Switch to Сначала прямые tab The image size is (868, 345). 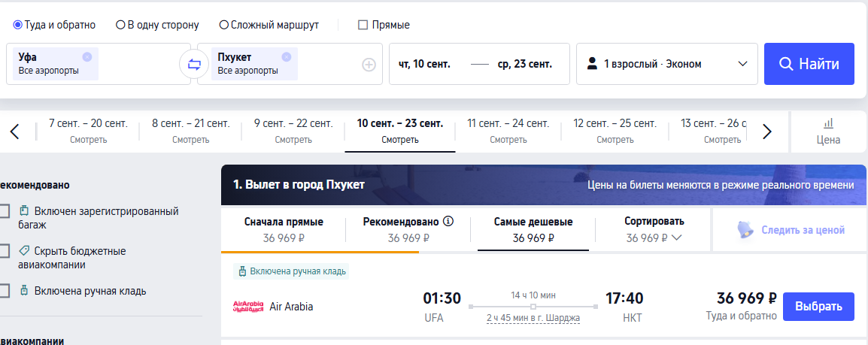click(284, 229)
